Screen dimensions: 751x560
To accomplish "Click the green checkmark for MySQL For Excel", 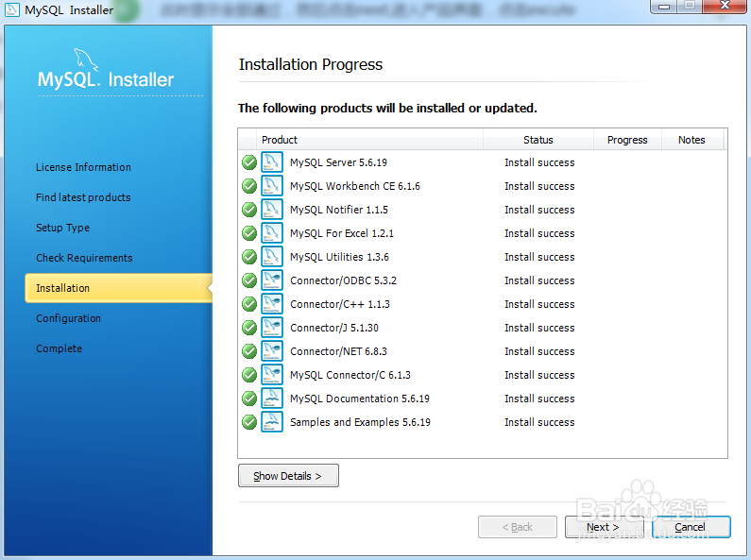I will (249, 233).
